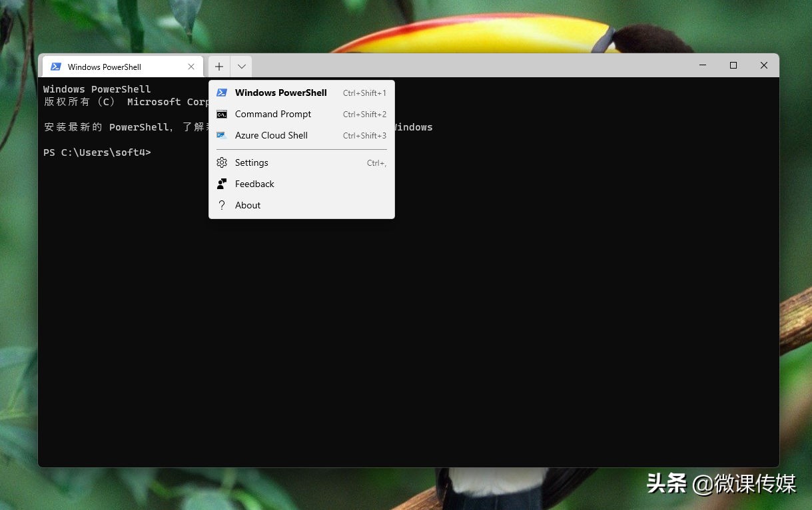This screenshot has height=510, width=812.
Task: Select the Windows PowerShell menu entry
Action: (280, 93)
